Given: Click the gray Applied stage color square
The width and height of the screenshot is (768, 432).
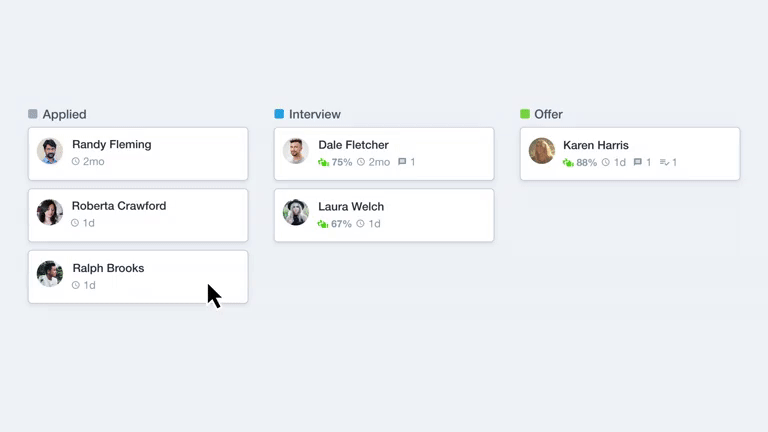Looking at the screenshot, I should coord(33,114).
